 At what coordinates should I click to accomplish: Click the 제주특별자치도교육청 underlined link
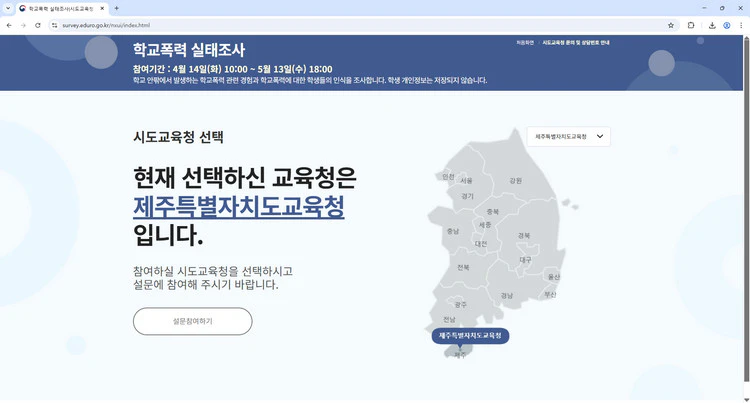(238, 207)
